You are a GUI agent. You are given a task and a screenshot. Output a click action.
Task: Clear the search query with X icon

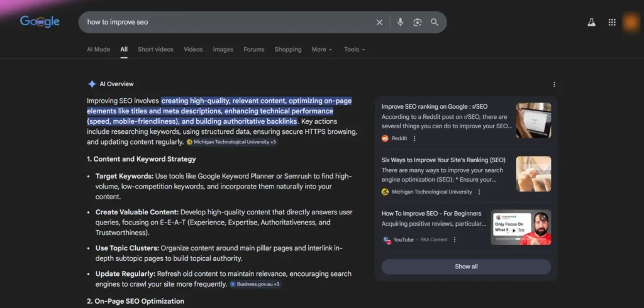(379, 22)
